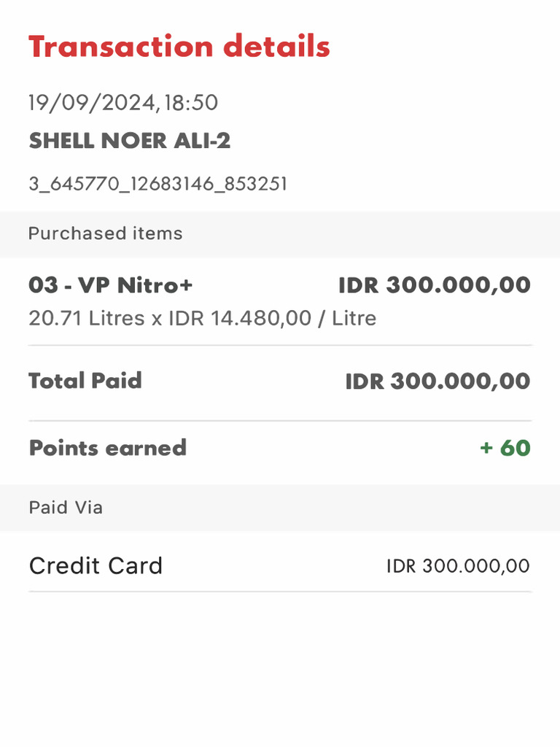
Task: Select the 20.71 Litres quantity text
Action: pyautogui.click(x=86, y=319)
